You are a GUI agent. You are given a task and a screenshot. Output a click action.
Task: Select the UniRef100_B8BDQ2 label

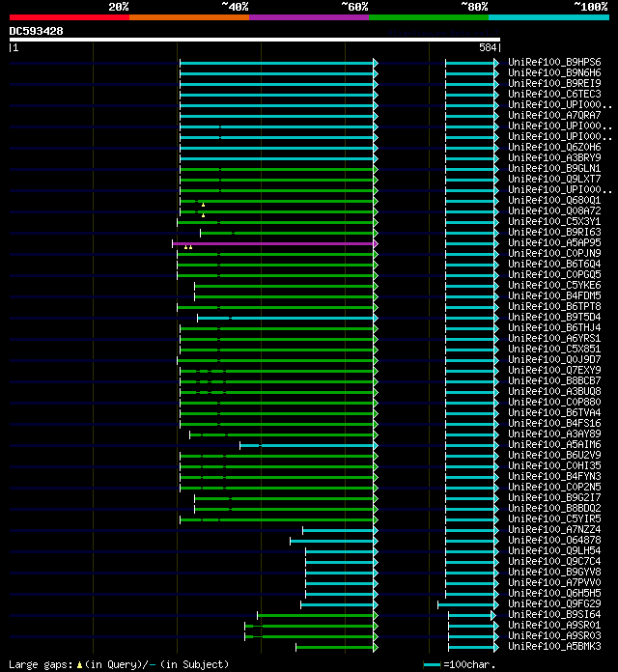554,508
